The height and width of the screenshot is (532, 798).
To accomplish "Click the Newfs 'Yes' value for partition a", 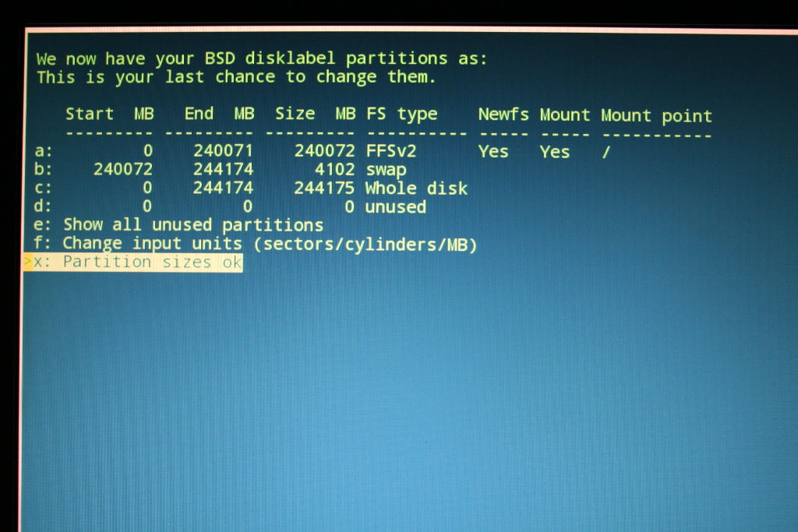I will 493,151.
